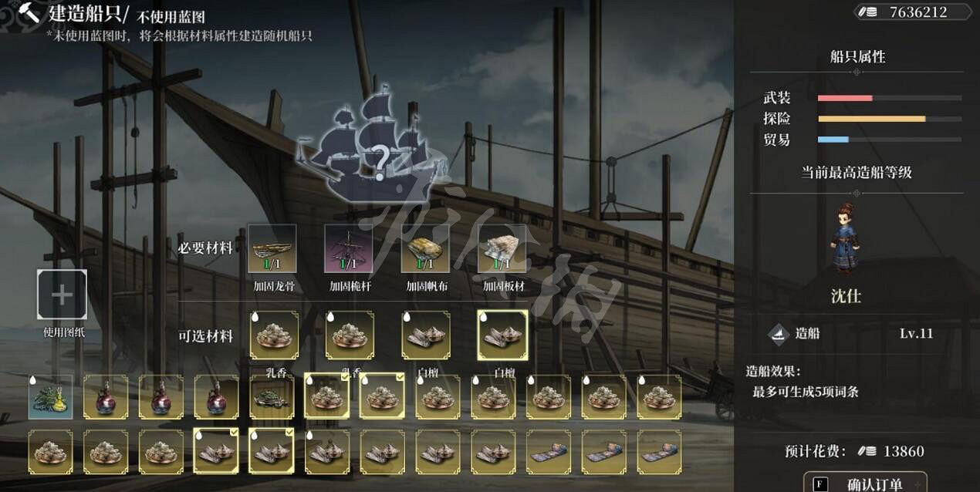
Task: Select the 加固帆布 material slot
Action: pyautogui.click(x=425, y=248)
